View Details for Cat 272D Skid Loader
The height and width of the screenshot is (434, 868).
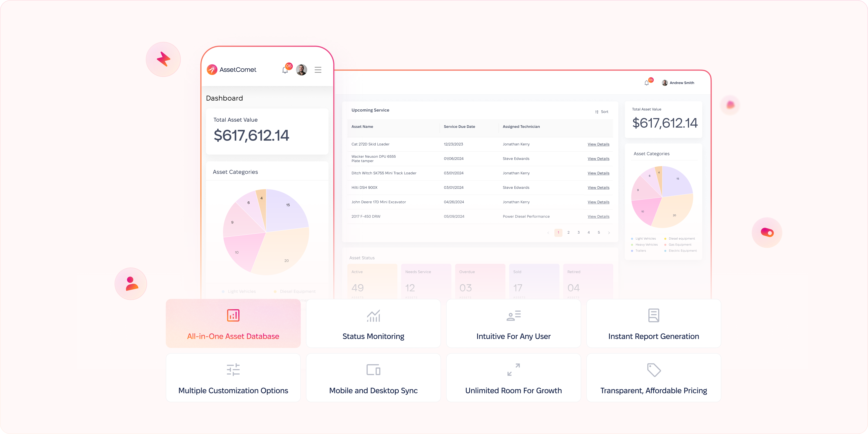[598, 144]
